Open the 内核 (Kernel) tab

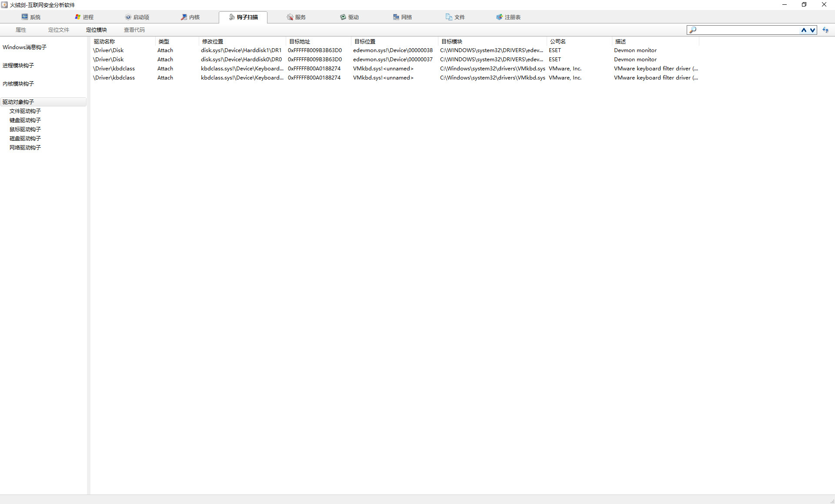tap(190, 17)
